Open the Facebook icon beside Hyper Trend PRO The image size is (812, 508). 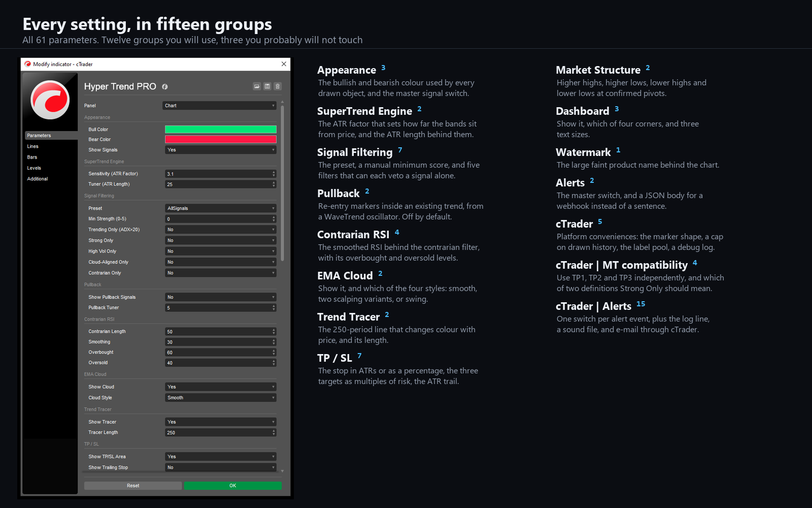pos(165,87)
